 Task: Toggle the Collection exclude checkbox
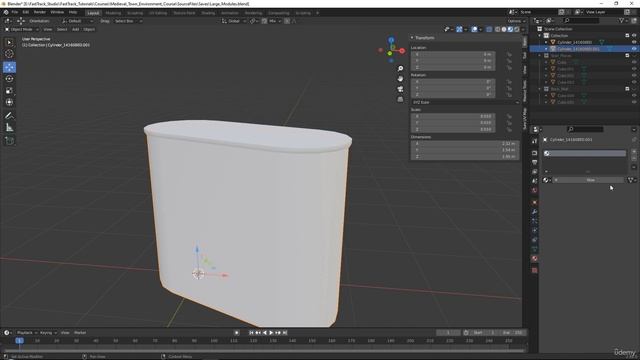point(627,36)
